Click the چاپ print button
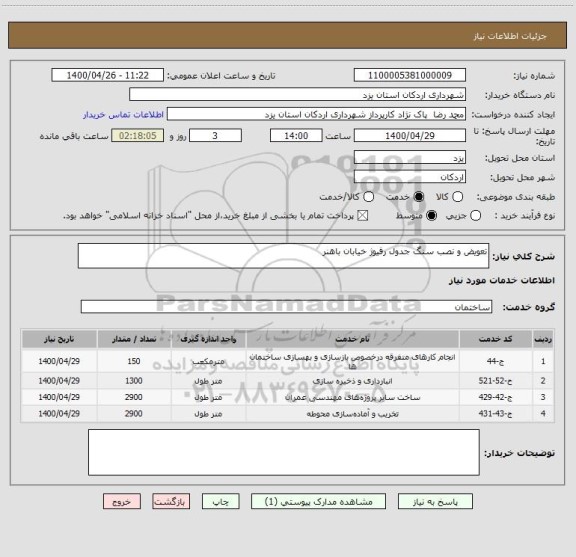This screenshot has width=576, height=557. (x=220, y=502)
